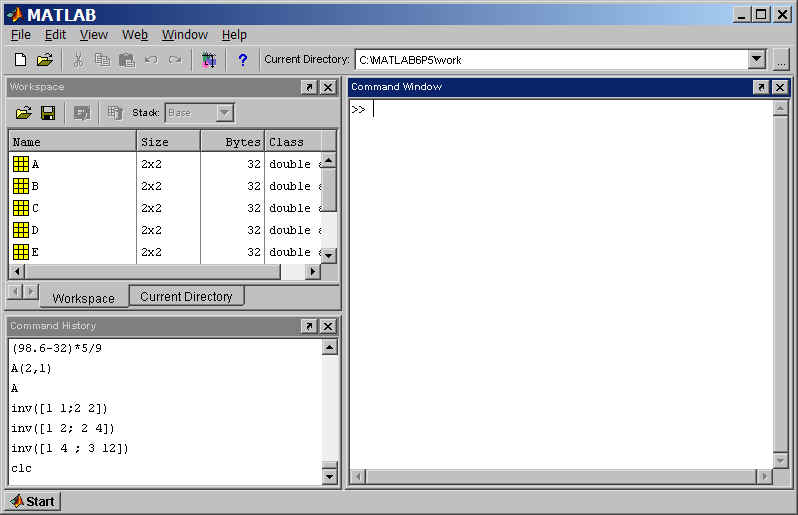Click the Undo arrow icon
Viewport: 798px width, 515px height.
[x=151, y=60]
